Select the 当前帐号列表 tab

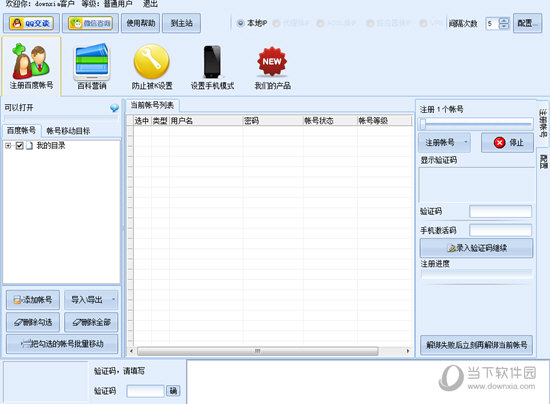152,105
